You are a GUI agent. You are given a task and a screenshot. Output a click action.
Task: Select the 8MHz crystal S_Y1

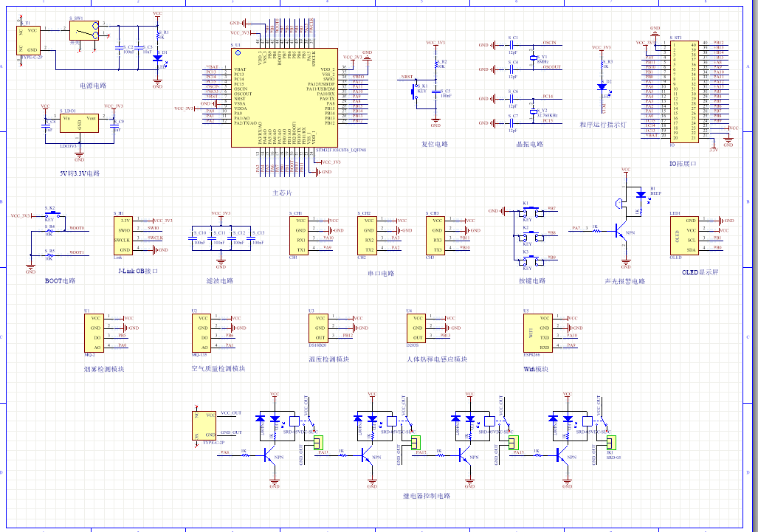pyautogui.click(x=534, y=57)
